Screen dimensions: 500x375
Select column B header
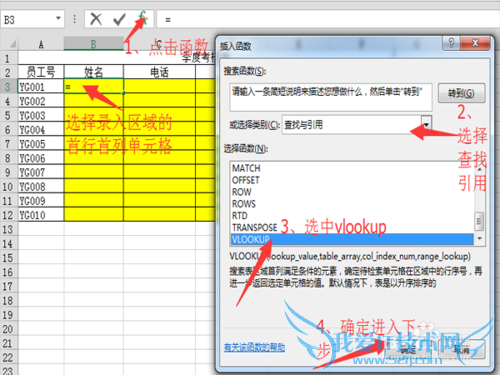coord(93,44)
